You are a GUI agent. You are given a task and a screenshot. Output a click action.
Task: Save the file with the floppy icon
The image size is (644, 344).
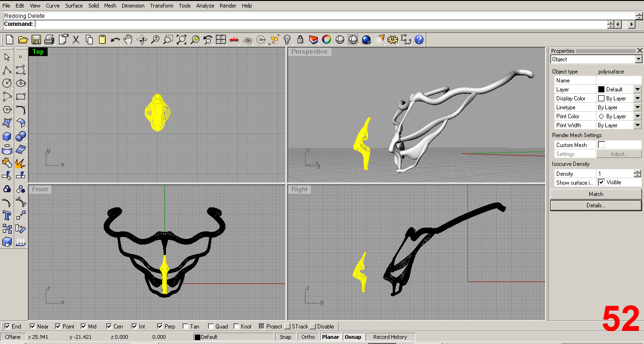[36, 40]
